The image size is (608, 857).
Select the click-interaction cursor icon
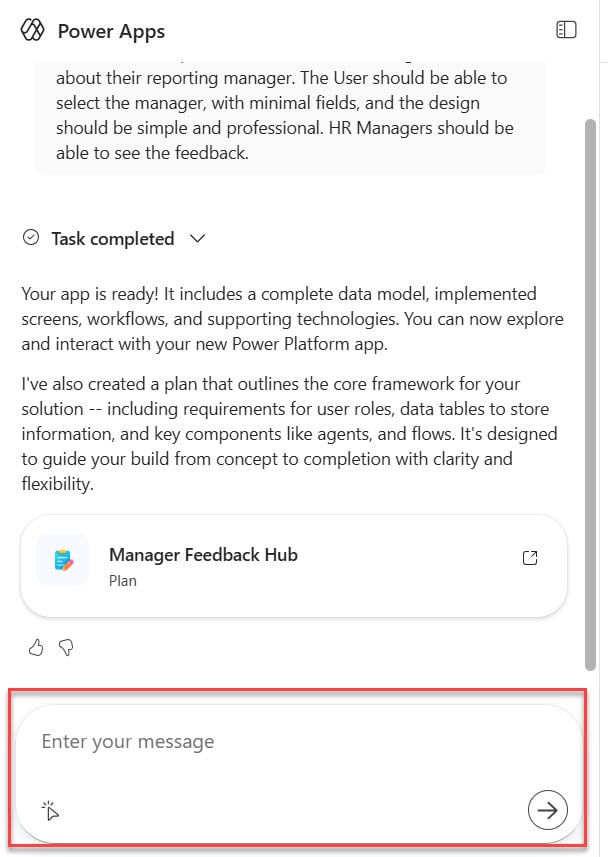50,810
